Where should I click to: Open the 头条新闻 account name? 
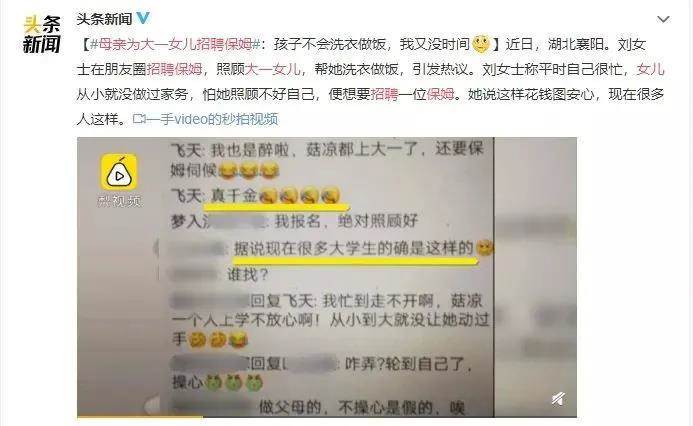[x=104, y=19]
